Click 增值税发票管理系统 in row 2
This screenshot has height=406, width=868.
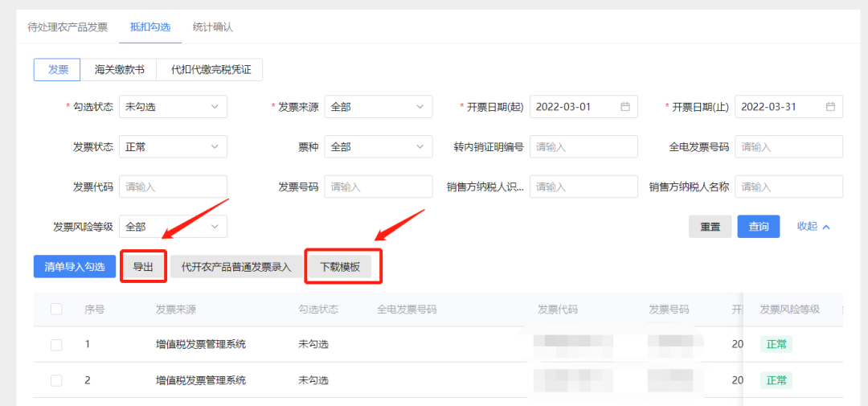tap(201, 380)
